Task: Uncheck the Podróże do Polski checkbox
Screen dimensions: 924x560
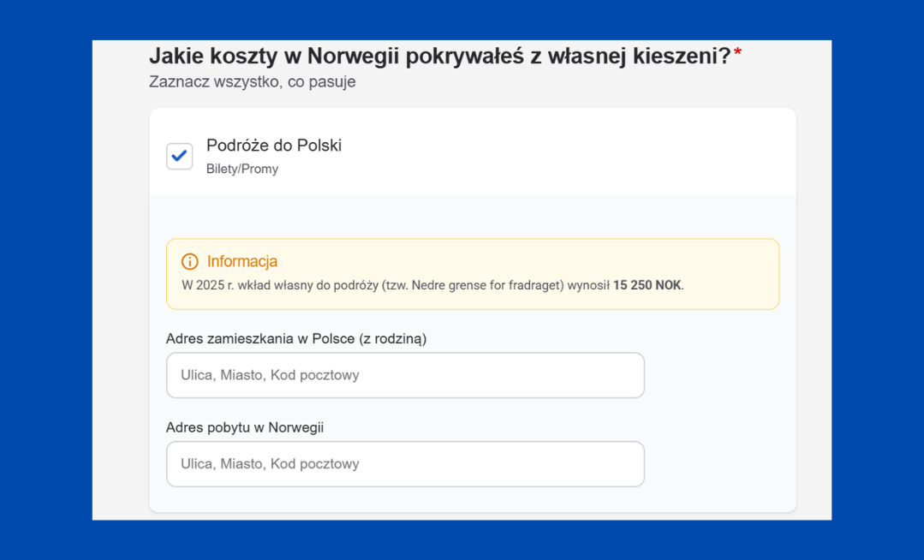Action: click(x=179, y=156)
